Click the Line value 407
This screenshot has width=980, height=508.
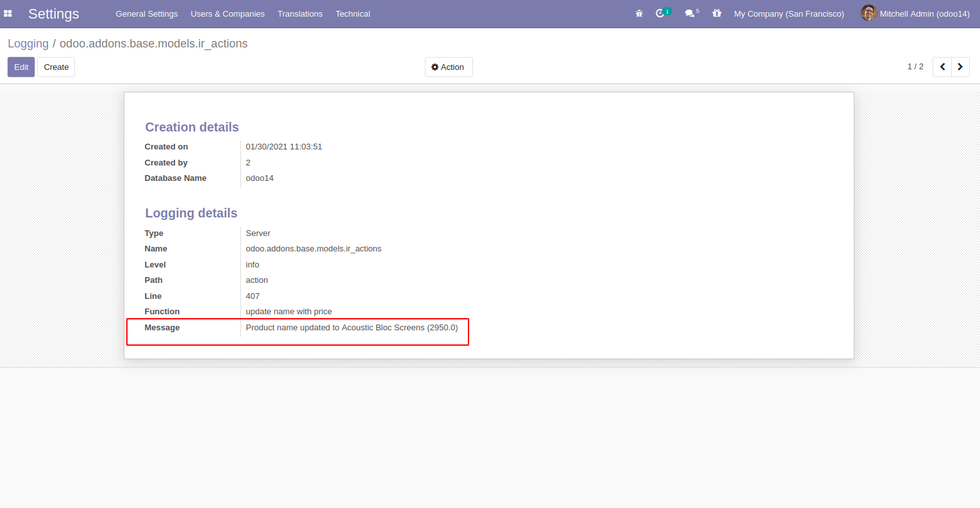pyautogui.click(x=253, y=296)
